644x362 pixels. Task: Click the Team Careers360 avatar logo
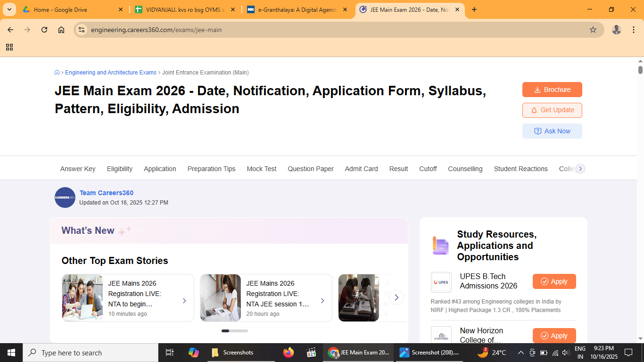coord(65,197)
